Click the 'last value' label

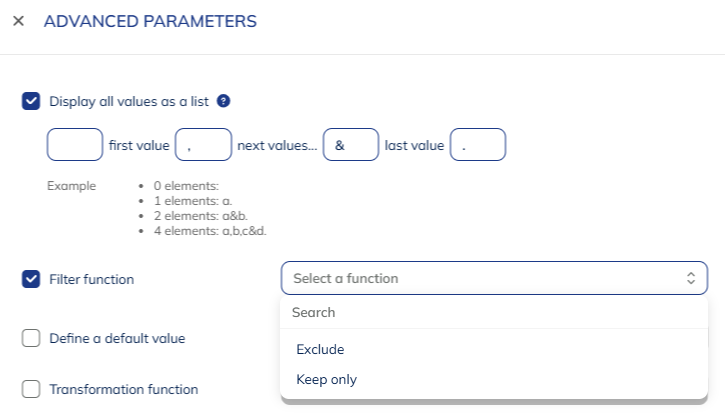coord(414,145)
